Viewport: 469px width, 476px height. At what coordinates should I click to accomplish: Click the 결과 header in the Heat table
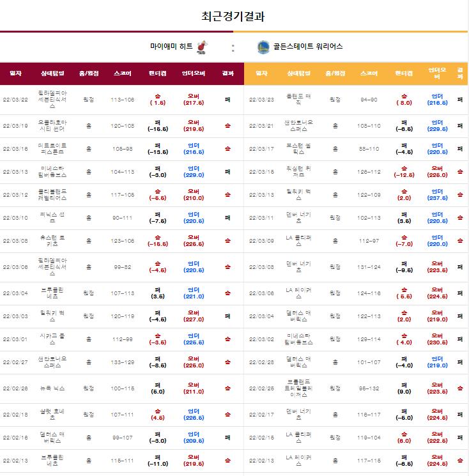click(227, 73)
